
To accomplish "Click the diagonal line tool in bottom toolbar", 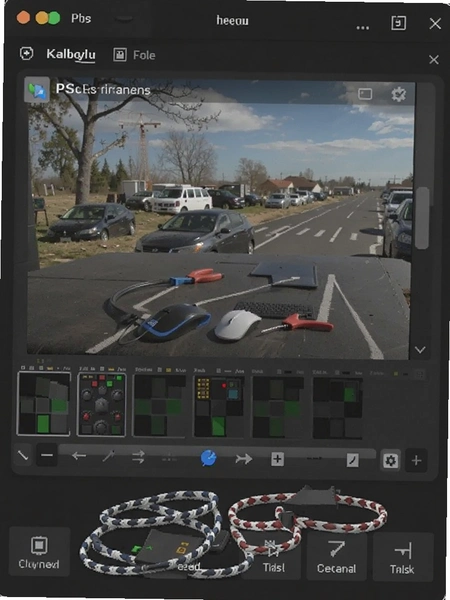I will [23, 456].
